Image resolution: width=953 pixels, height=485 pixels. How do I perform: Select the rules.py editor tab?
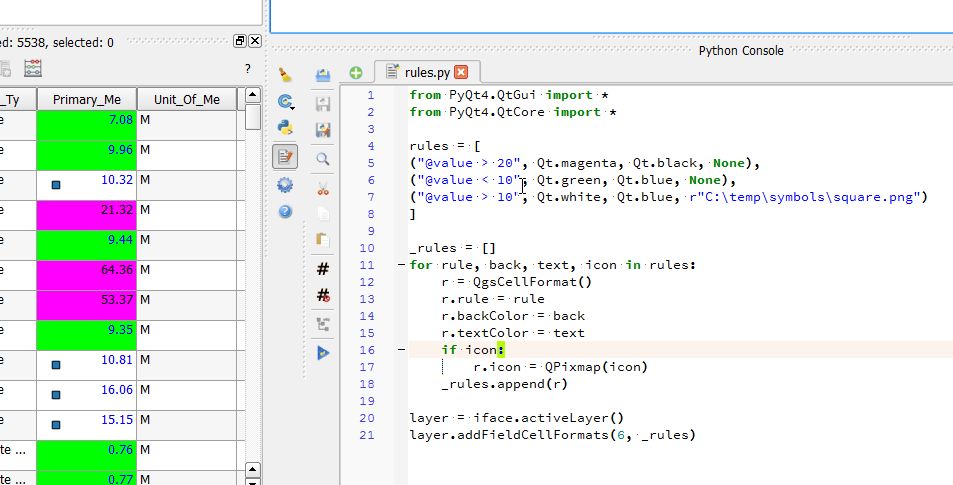pyautogui.click(x=427, y=72)
